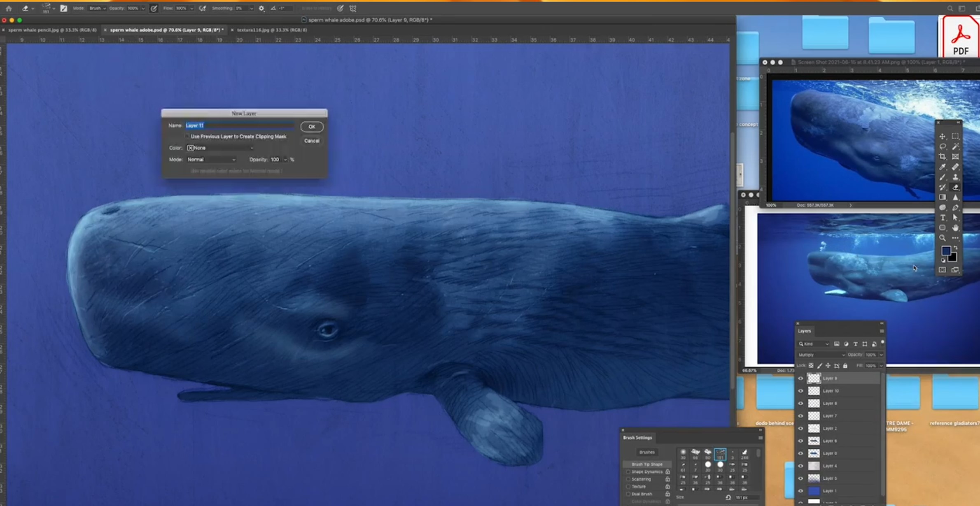Switch to textura116.jpg tab
This screenshot has width=980, height=506.
(272, 30)
